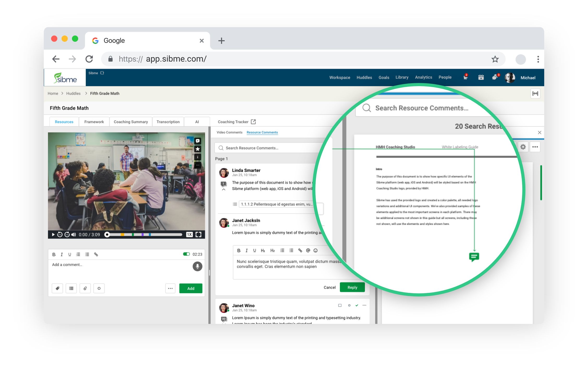This screenshot has width=588, height=368.
Task: Open Huddles in navigation
Action: [x=364, y=78]
